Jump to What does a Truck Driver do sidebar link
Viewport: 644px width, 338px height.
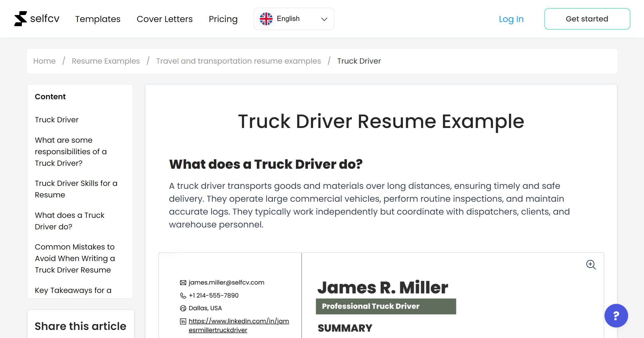(69, 221)
